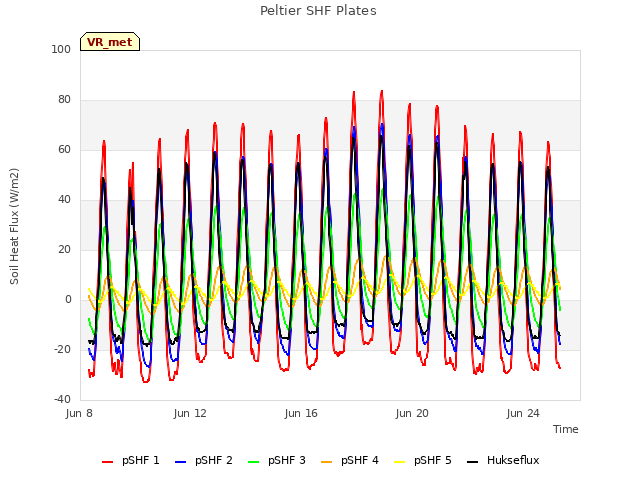This screenshot has width=640, height=480.
Task: Click the 100 y-axis tick label
Action: [x=61, y=49]
